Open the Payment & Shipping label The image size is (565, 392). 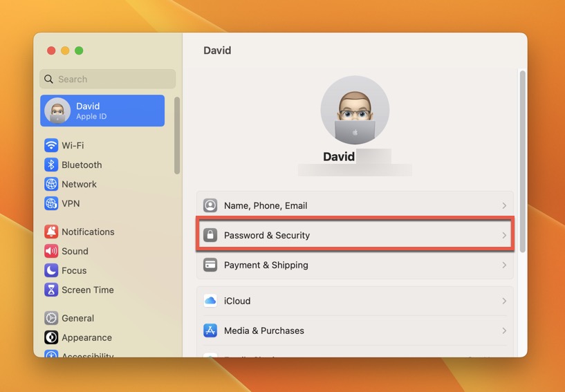pyautogui.click(x=266, y=265)
